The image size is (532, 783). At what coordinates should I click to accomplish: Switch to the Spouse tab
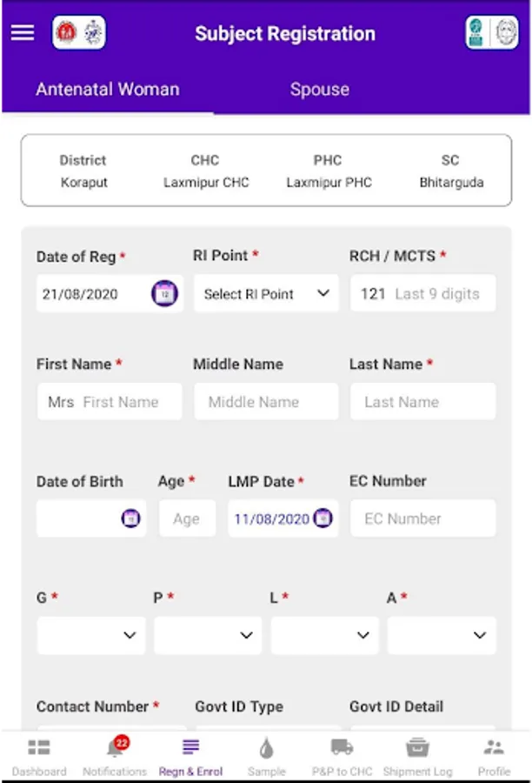tap(319, 90)
